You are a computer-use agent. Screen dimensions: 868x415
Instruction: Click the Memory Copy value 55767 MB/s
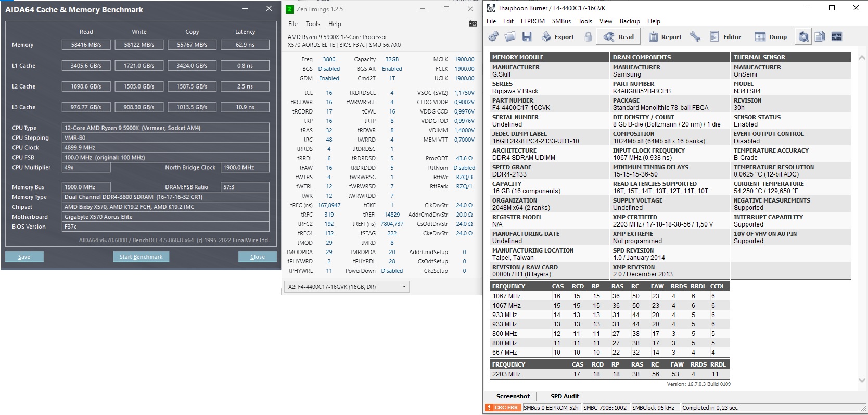pos(192,45)
